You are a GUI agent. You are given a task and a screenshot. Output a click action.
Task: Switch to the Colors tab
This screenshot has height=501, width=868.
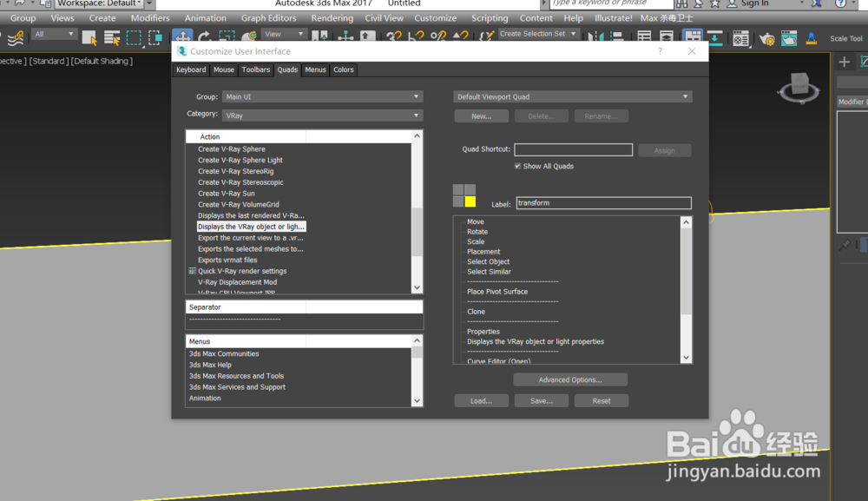pos(343,69)
